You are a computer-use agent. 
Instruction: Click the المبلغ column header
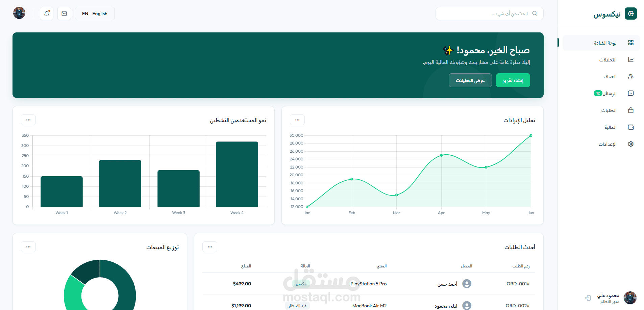point(246,266)
